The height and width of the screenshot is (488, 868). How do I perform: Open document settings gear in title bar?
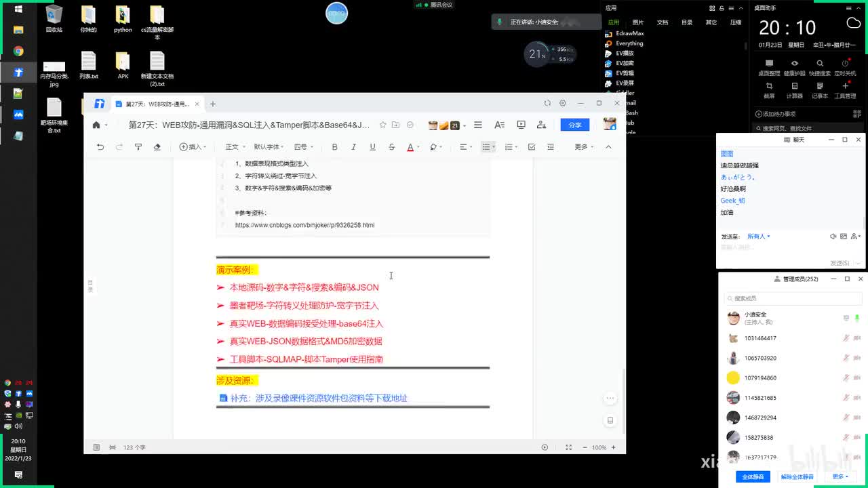pos(563,103)
